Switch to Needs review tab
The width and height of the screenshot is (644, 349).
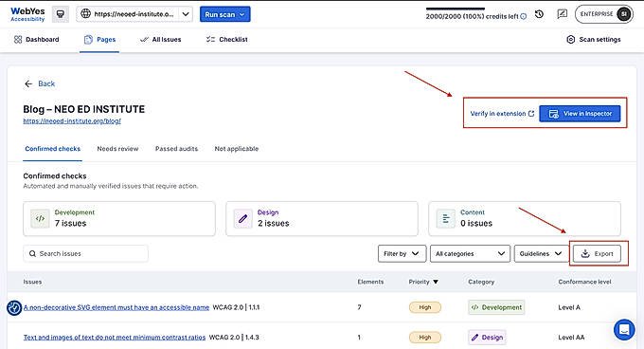point(117,149)
